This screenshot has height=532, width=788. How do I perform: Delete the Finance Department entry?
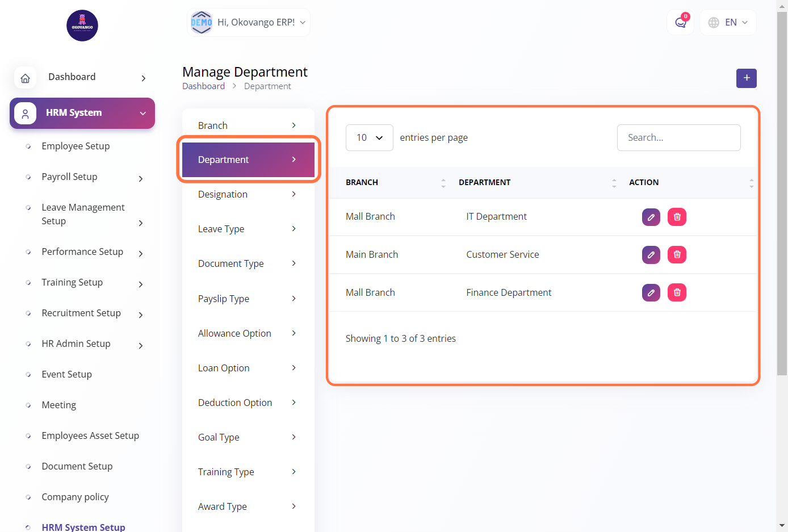677,293
